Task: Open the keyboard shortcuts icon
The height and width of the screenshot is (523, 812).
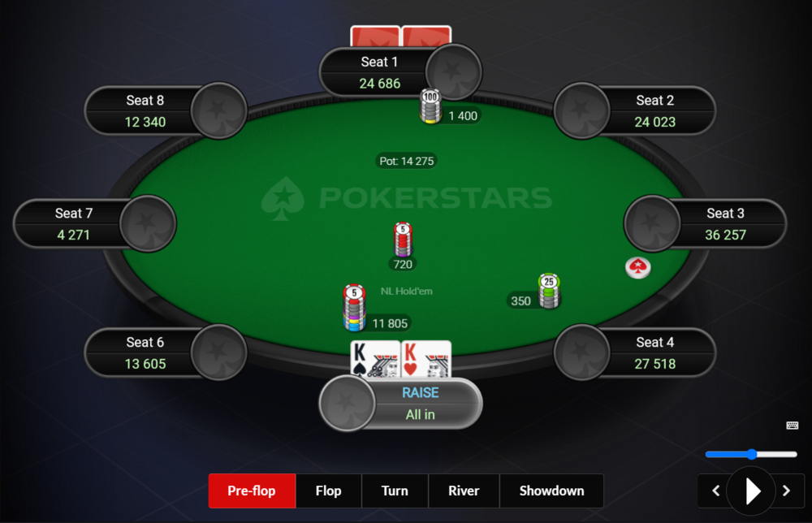Action: [x=792, y=425]
